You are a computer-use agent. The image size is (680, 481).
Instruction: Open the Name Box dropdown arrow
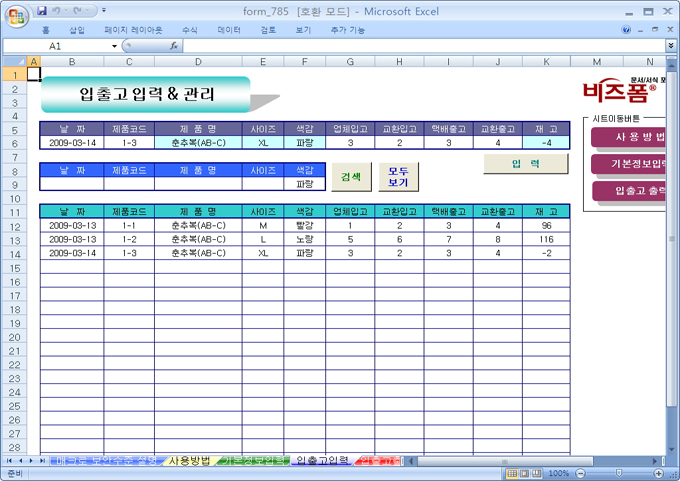(x=114, y=46)
